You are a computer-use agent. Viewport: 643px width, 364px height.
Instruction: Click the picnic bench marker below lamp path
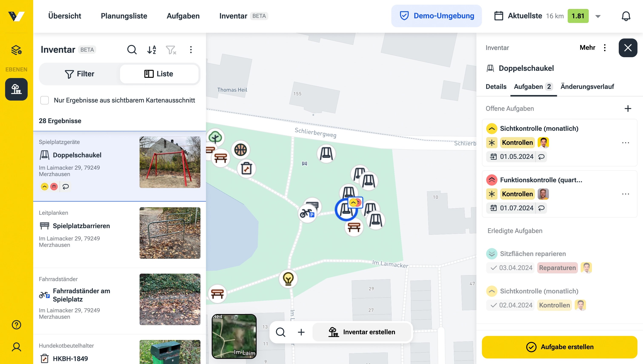217,293
